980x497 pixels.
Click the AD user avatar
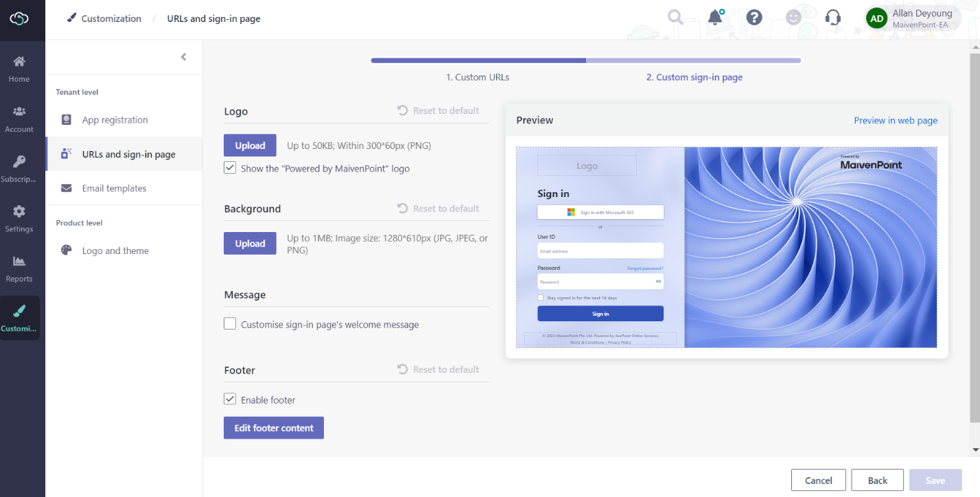[x=876, y=19]
